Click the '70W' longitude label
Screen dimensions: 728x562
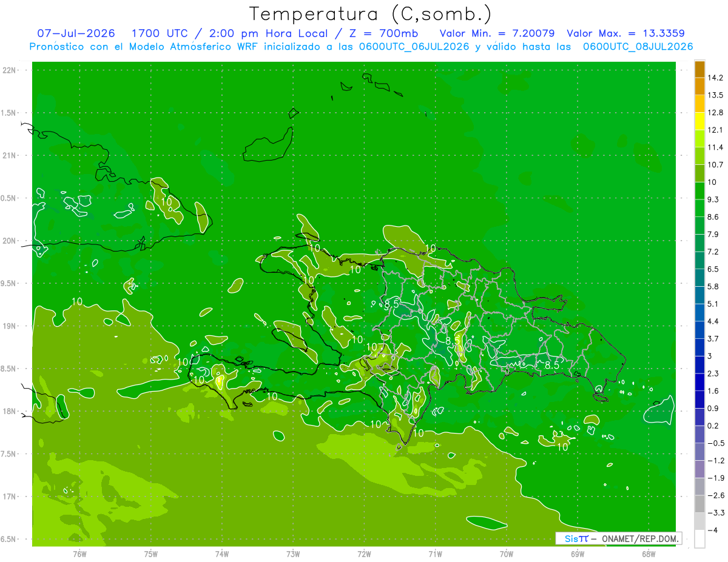coord(507,554)
